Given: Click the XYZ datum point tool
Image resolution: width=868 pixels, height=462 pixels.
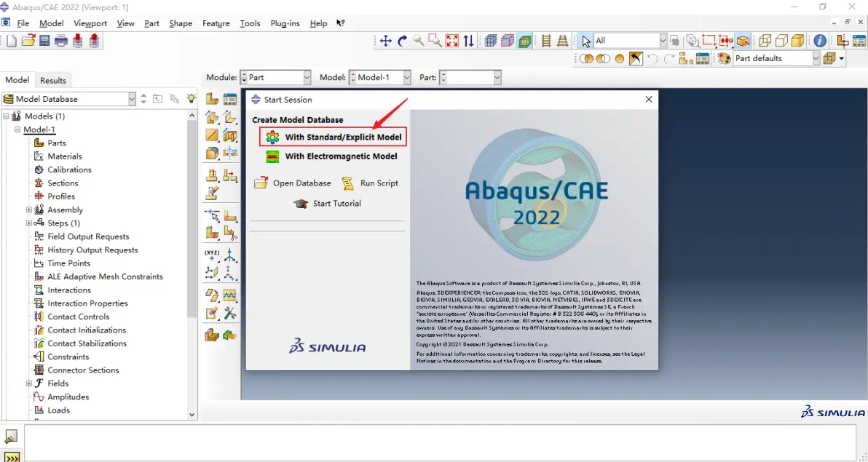Looking at the screenshot, I should pos(212,255).
